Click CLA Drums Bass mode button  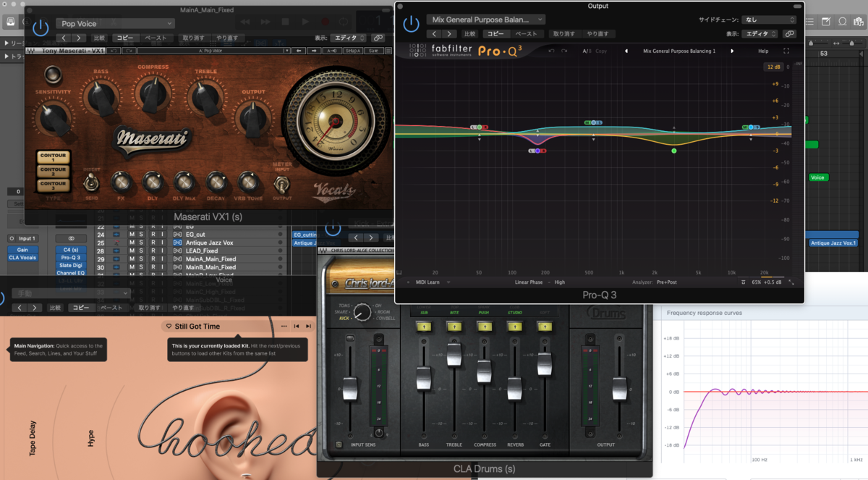(423, 327)
